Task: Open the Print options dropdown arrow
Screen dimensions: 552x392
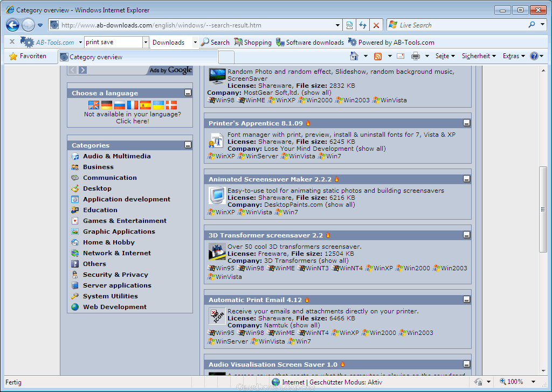Action: (427, 56)
